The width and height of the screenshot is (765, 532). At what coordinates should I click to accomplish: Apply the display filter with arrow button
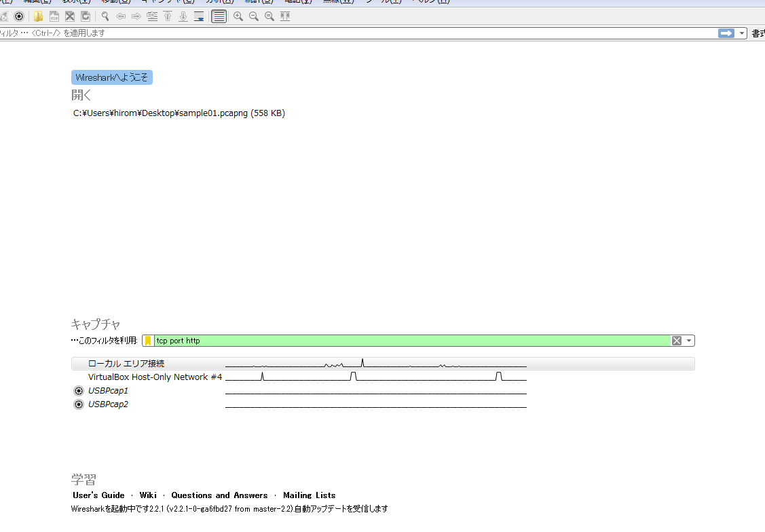coord(726,33)
